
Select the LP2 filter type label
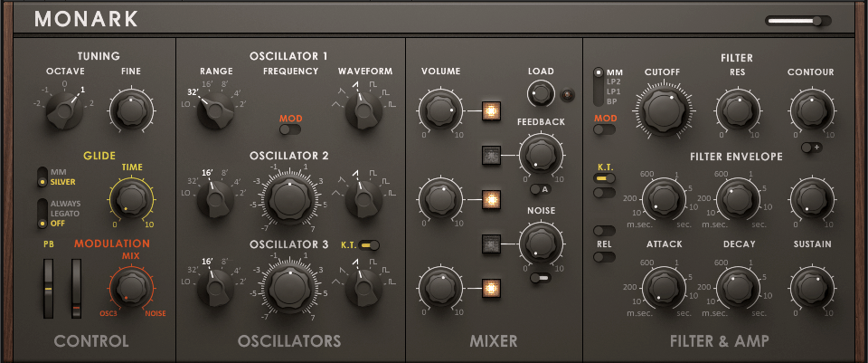(614, 82)
